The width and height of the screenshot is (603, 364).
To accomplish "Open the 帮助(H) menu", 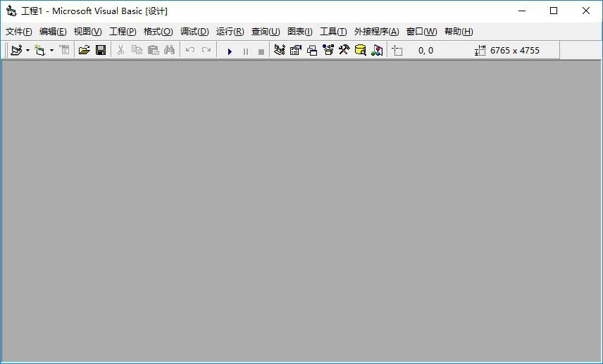I will (459, 32).
